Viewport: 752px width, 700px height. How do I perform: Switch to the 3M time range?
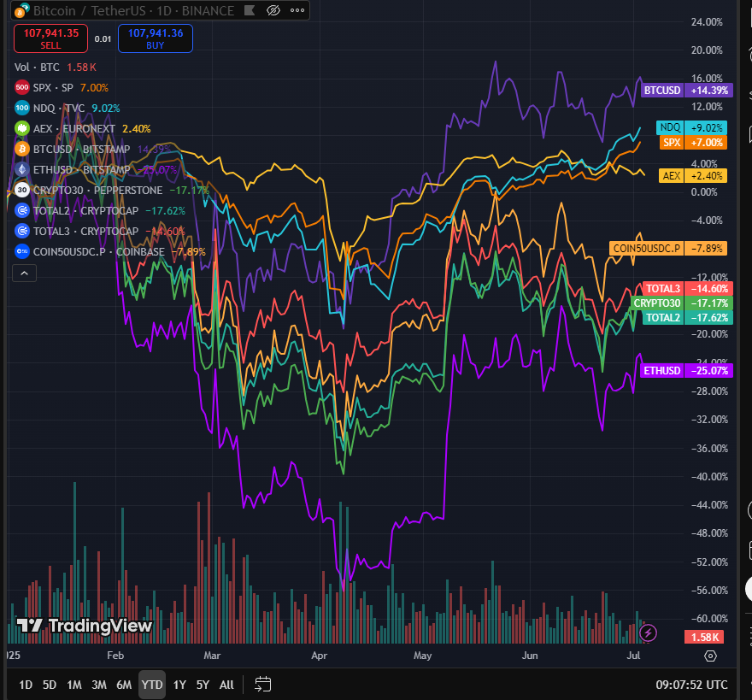99,685
